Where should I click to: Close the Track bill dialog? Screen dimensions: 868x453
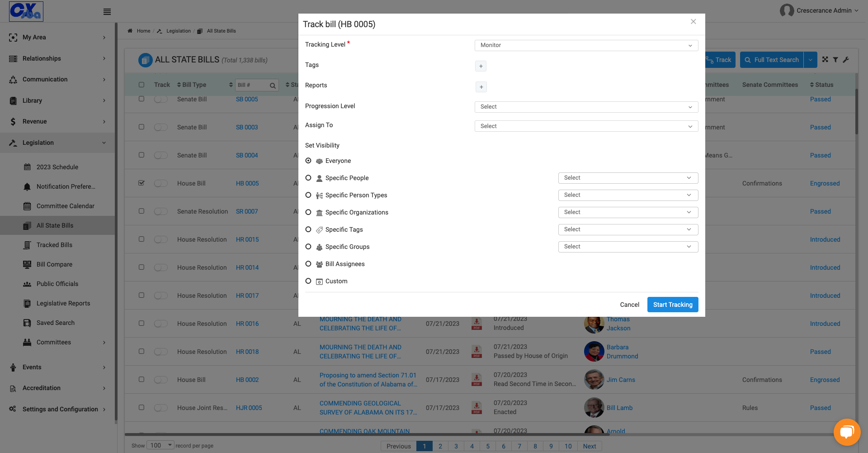[693, 22]
